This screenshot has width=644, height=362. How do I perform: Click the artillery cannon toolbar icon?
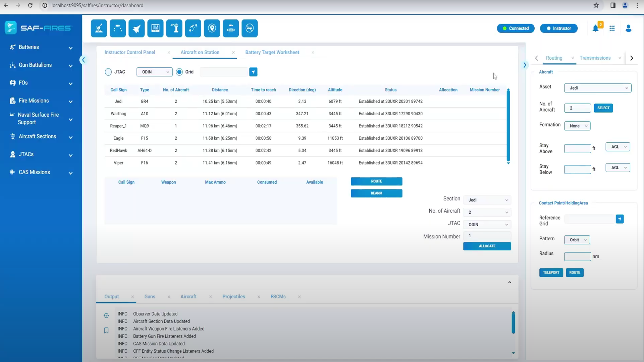pos(99,28)
